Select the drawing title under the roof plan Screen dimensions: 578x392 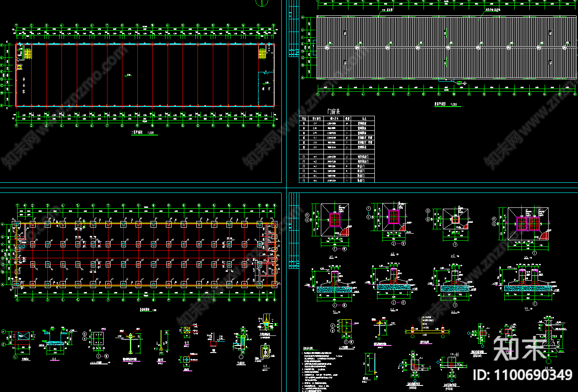(449, 105)
